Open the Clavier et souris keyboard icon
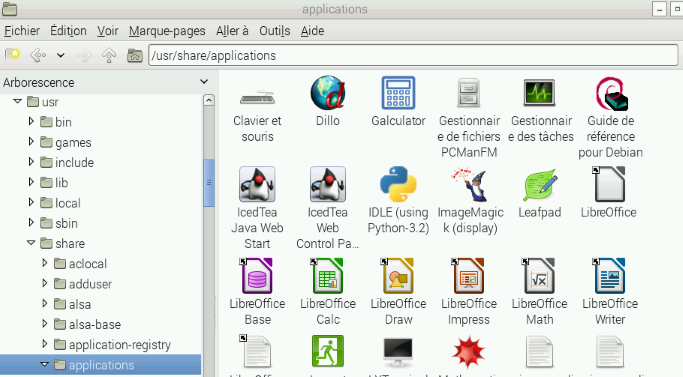 coord(257,98)
